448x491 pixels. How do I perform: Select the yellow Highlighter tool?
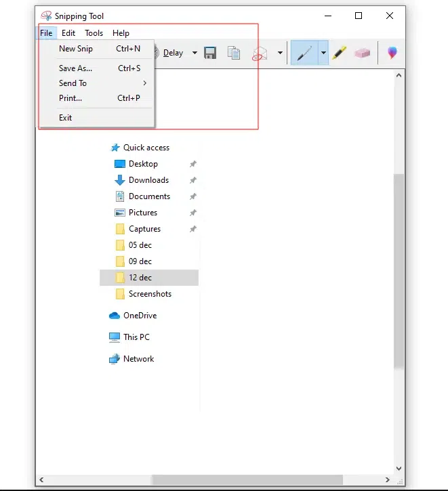(340, 53)
